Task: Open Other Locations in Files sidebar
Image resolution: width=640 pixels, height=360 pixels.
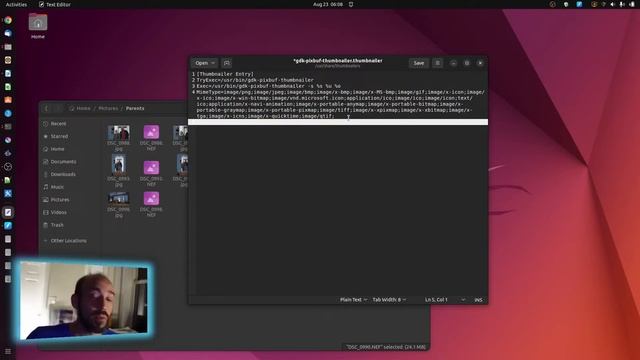Action: (x=69, y=241)
